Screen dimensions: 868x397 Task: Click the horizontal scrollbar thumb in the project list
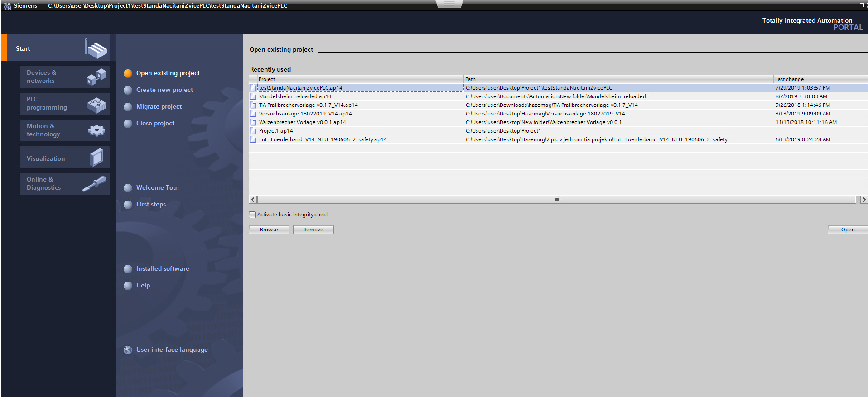557,200
